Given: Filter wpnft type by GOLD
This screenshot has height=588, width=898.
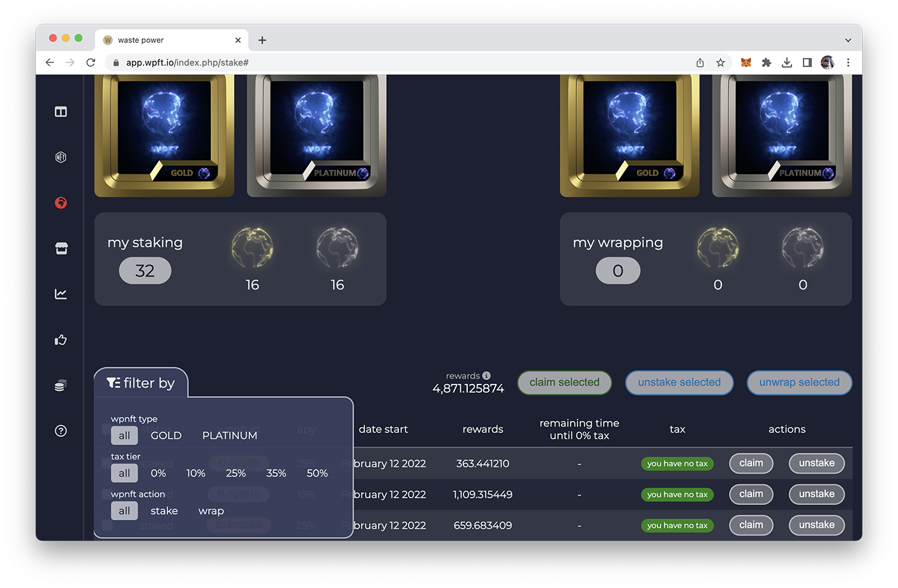Looking at the screenshot, I should click(x=166, y=436).
